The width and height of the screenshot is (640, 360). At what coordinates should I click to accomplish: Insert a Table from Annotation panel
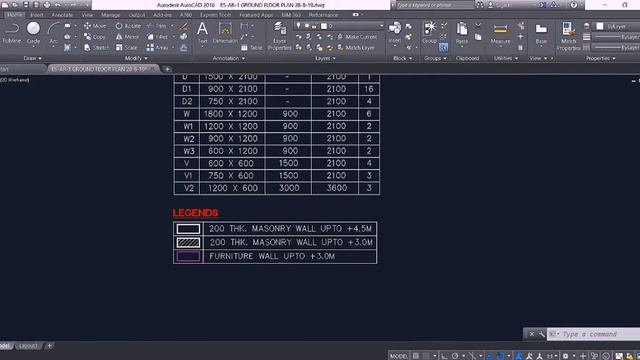click(x=252, y=48)
